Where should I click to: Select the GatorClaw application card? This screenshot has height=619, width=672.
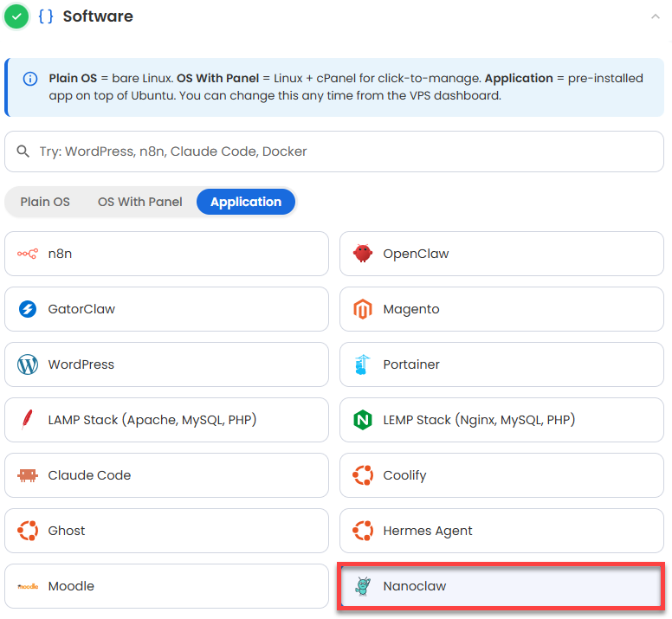167,309
